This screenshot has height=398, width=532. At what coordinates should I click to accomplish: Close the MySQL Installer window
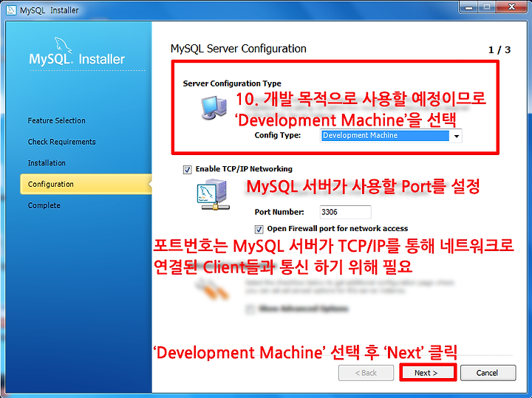point(511,7)
